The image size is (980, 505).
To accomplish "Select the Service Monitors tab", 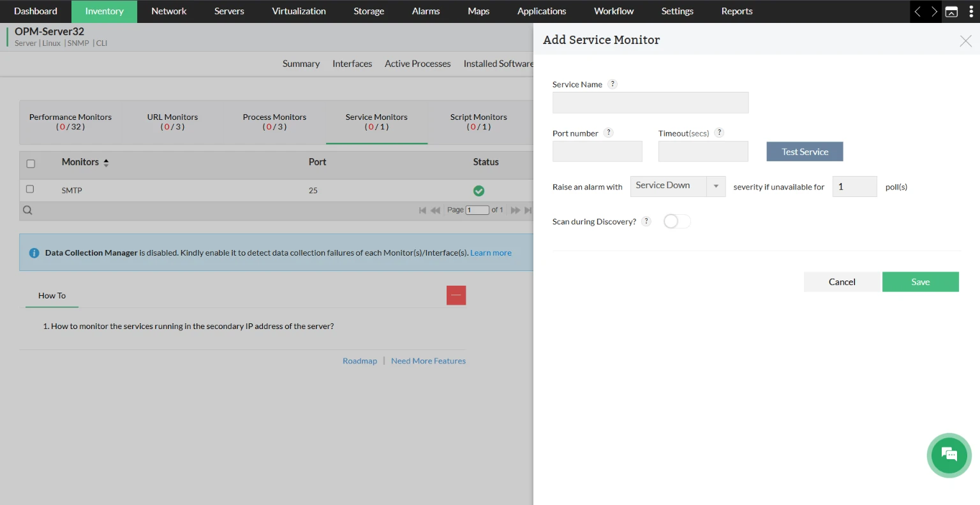I will tap(376, 122).
